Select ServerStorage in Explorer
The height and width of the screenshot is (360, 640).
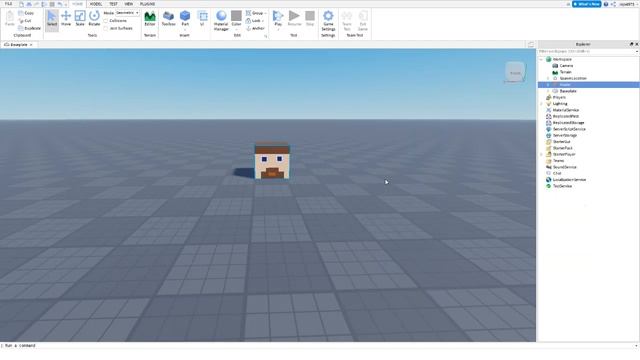click(564, 136)
